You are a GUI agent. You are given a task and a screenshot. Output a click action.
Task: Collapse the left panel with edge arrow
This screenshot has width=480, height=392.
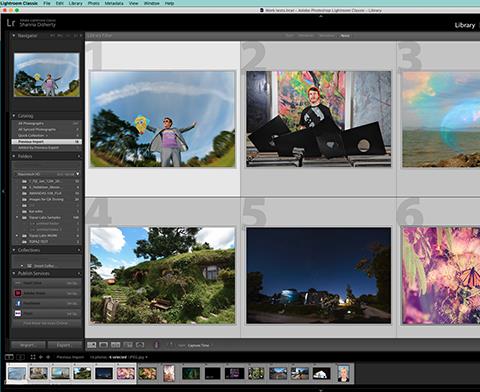pos(3,192)
